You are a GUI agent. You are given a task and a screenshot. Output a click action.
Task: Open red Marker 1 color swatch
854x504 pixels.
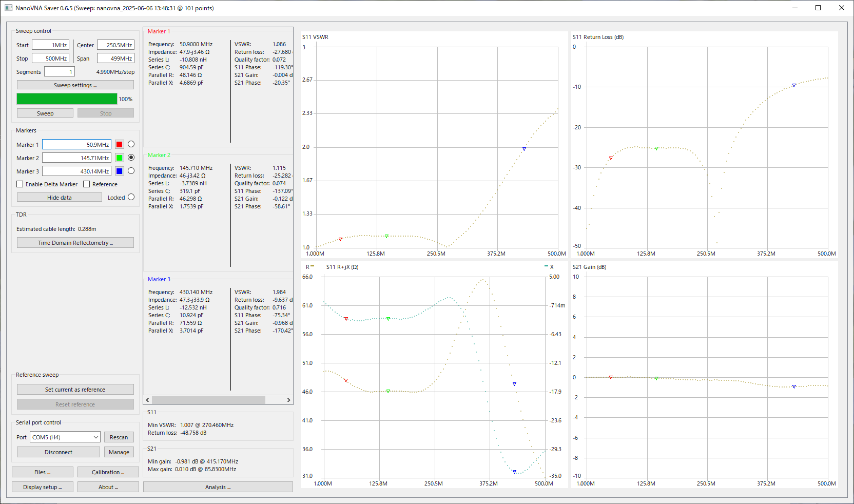click(120, 145)
